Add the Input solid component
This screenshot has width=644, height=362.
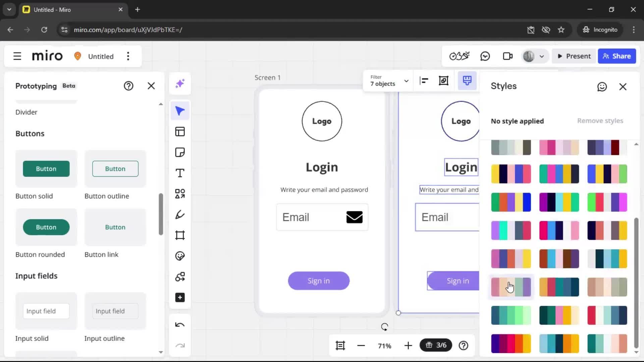tap(46, 311)
